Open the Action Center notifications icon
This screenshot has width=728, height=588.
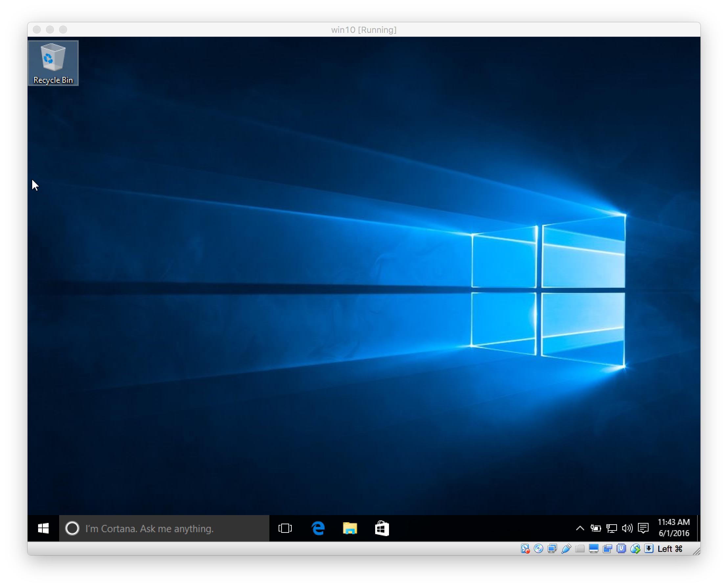coord(643,528)
